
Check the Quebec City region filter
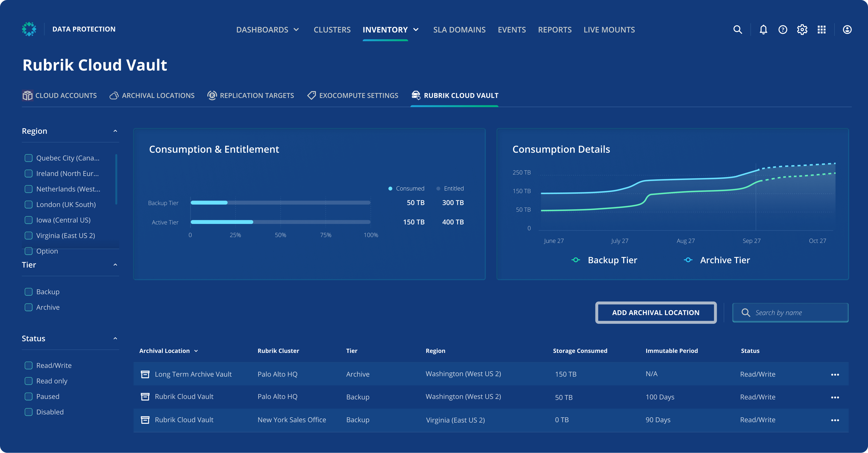[29, 158]
